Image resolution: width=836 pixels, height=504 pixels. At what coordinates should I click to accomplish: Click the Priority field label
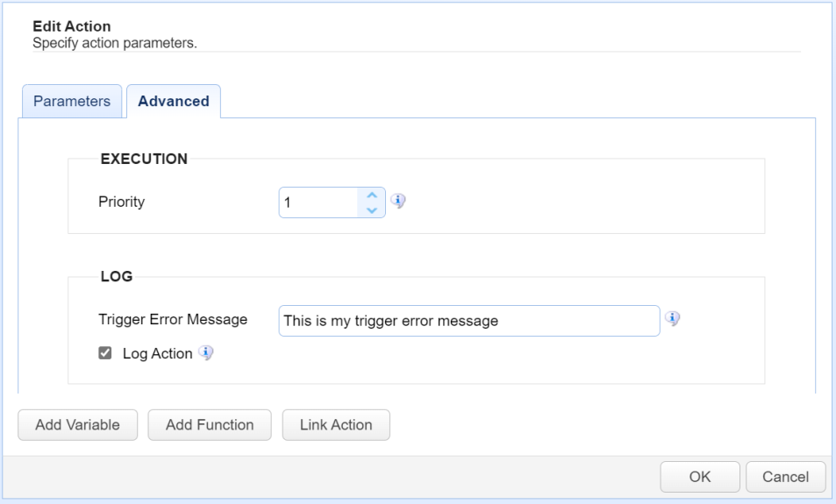tap(121, 202)
